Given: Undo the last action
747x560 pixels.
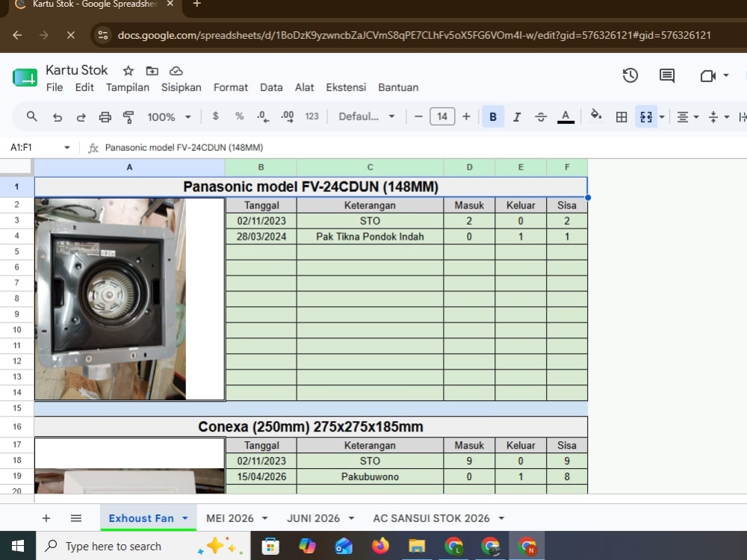Looking at the screenshot, I should [58, 116].
